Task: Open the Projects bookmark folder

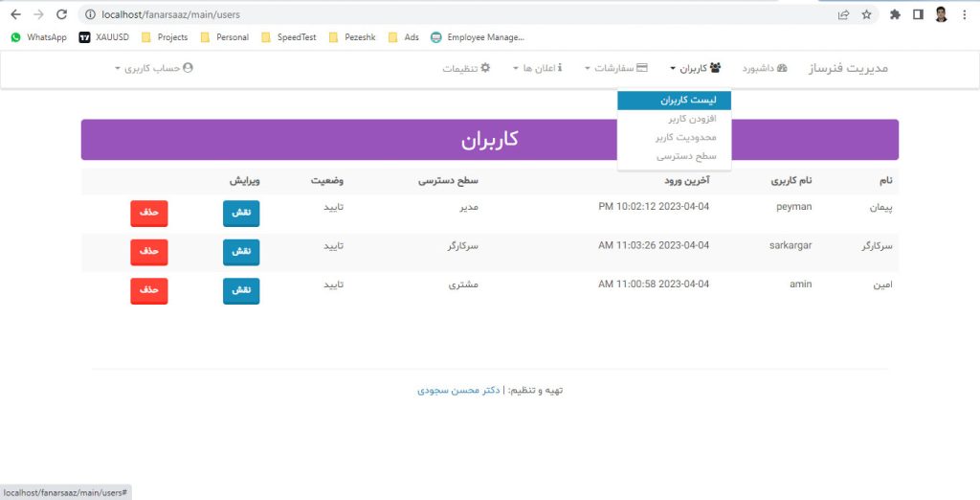Action: [165, 37]
